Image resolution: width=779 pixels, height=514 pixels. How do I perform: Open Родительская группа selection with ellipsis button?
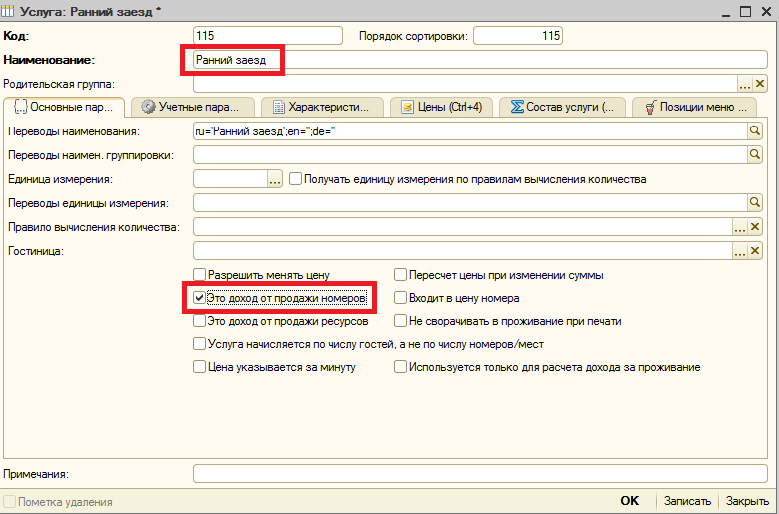point(745,84)
